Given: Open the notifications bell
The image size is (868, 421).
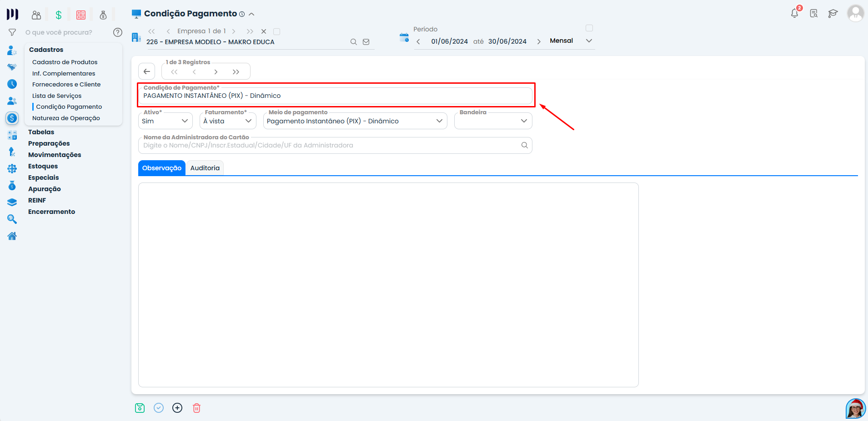Looking at the screenshot, I should click(x=794, y=13).
